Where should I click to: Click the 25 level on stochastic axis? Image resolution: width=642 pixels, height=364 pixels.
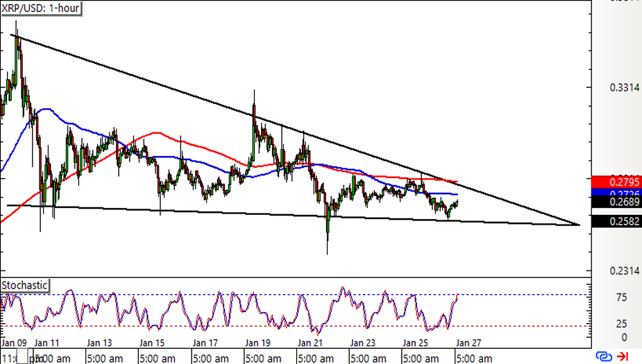point(621,324)
